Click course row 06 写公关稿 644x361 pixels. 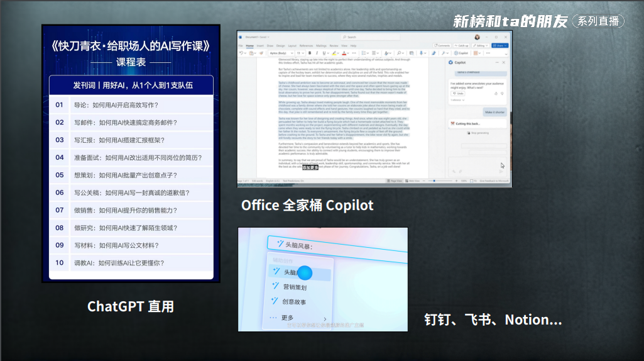point(131,192)
